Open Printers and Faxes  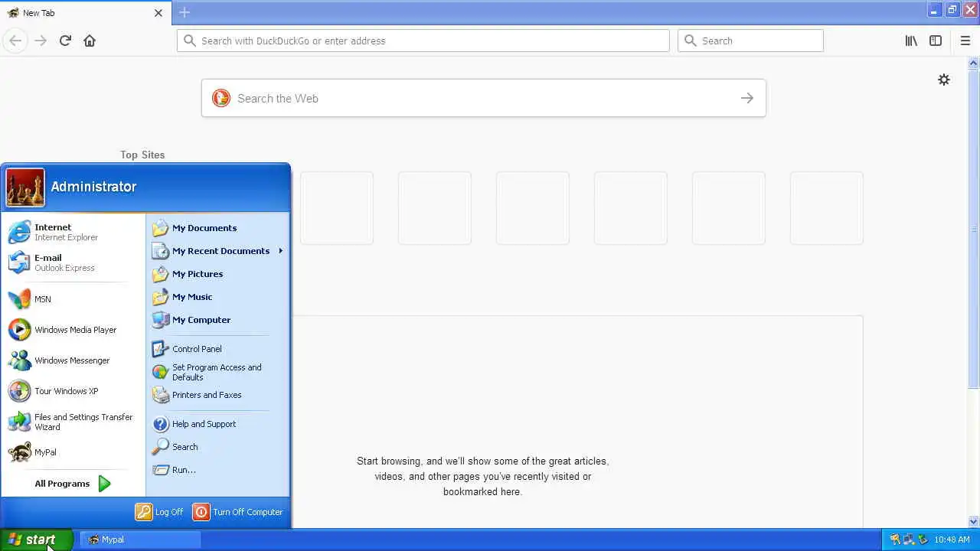(x=217, y=395)
